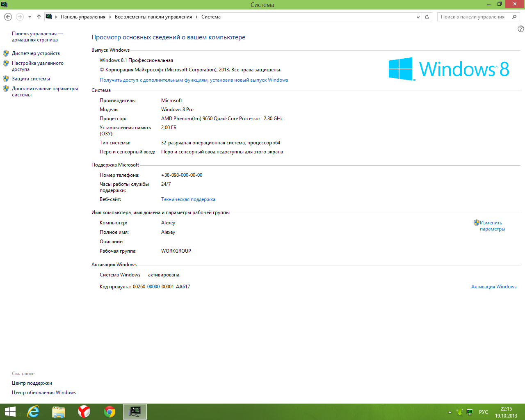Select 'Все элементы панели управления' breadcrumb
Screen dimensions: 525x420
tap(153, 17)
